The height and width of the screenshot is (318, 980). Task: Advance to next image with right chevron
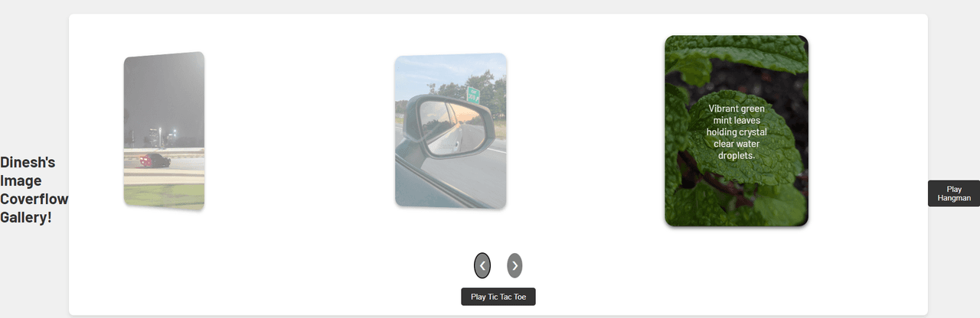point(514,265)
